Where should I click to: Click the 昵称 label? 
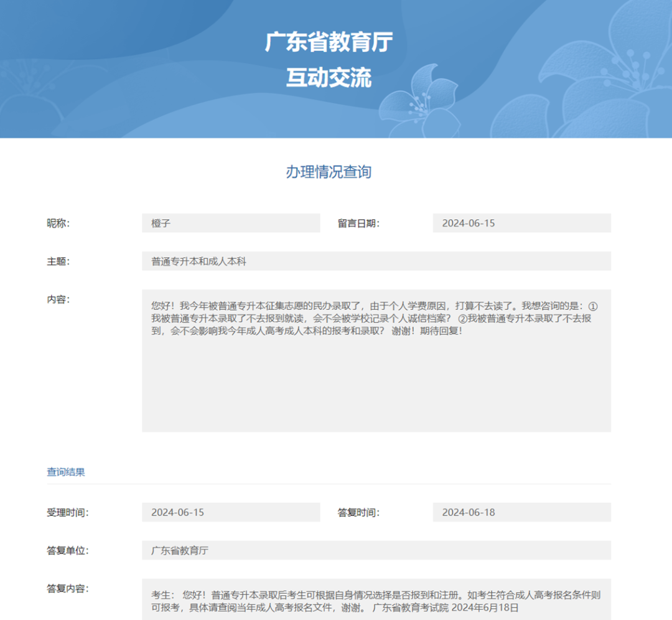[58, 223]
